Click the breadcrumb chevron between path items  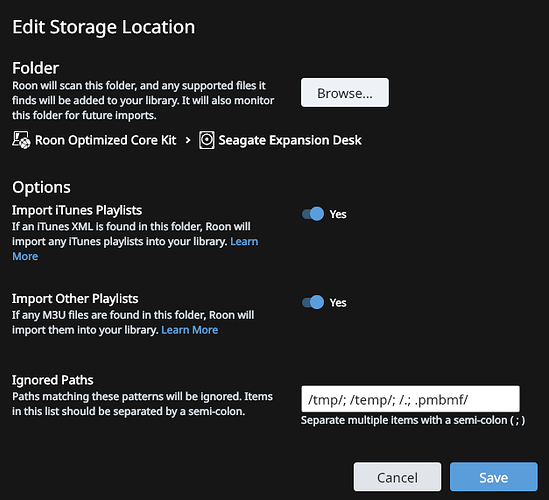[x=188, y=140]
